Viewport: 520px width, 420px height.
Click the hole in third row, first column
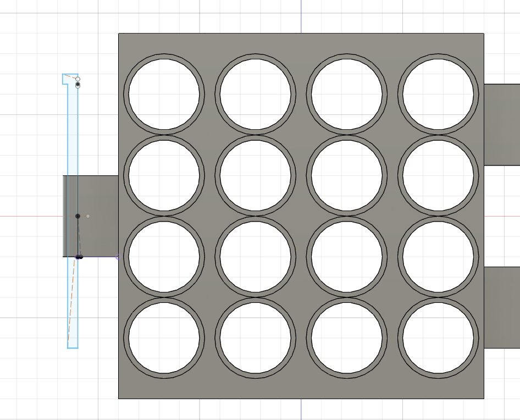coord(164,257)
